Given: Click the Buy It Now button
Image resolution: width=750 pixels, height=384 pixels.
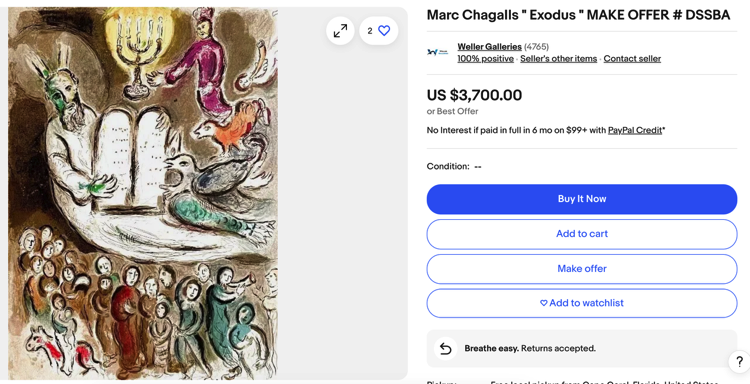Looking at the screenshot, I should [582, 199].
